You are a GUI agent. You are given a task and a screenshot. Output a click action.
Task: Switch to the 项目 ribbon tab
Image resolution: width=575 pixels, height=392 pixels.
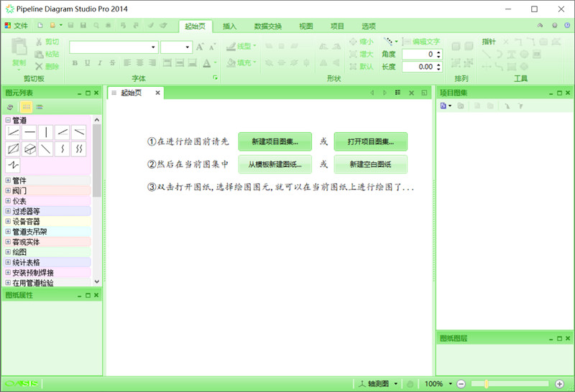coord(337,26)
